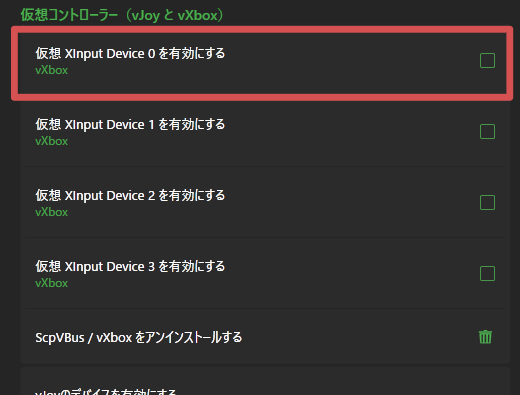The image size is (520, 395).
Task: Click the '仮想コントローラー (vJoy と vXbox)' heading
Action: pyautogui.click(x=122, y=15)
